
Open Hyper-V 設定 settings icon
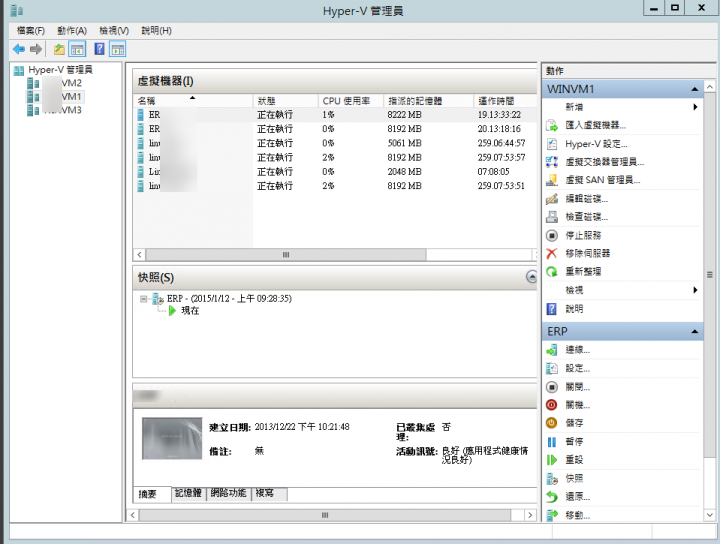pyautogui.click(x=551, y=144)
